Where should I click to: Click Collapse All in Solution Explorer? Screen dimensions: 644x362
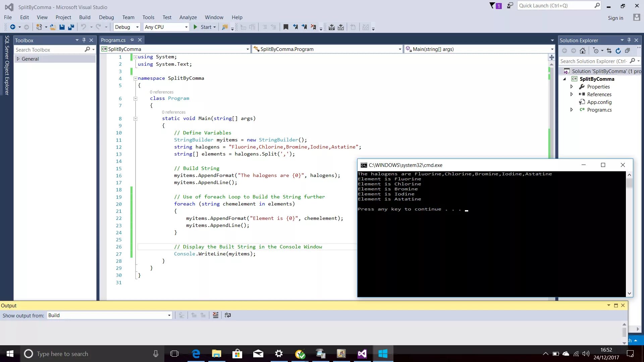[627, 51]
